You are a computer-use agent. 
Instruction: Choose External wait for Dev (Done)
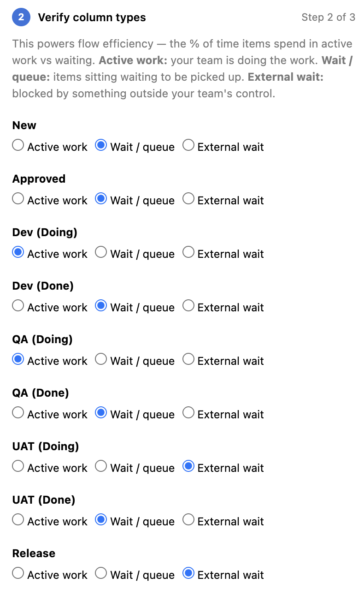click(x=188, y=305)
